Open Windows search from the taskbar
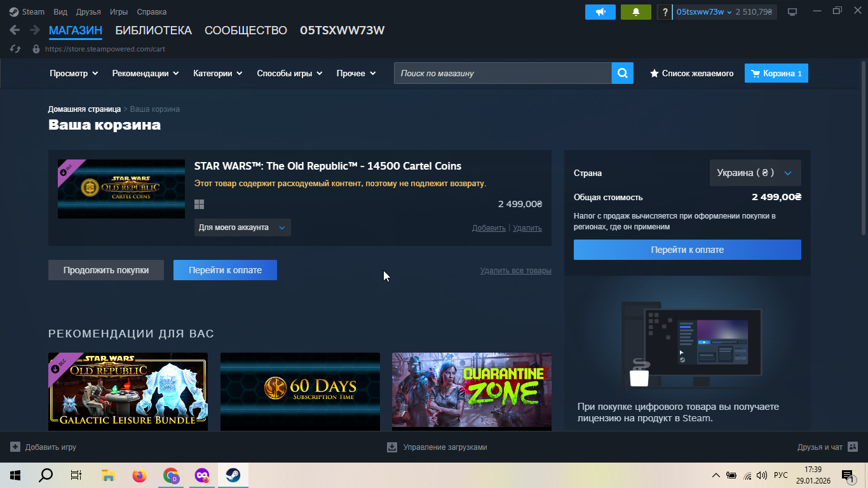The width and height of the screenshot is (868, 488). pyautogui.click(x=45, y=475)
